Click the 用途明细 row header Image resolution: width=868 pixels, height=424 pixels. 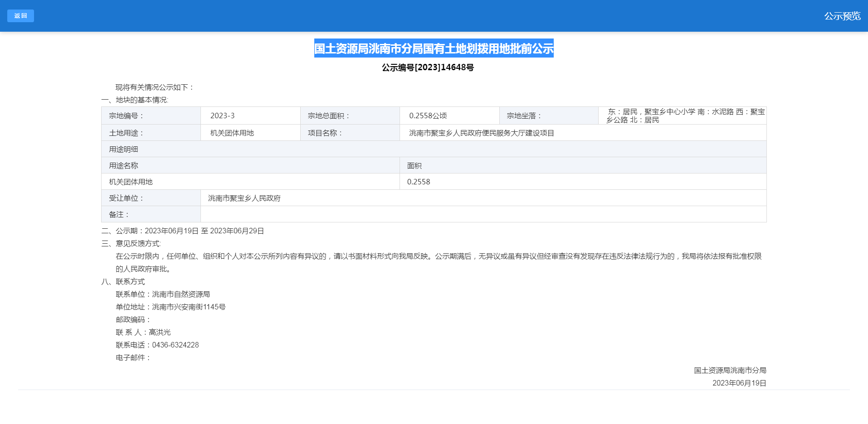coord(434,149)
